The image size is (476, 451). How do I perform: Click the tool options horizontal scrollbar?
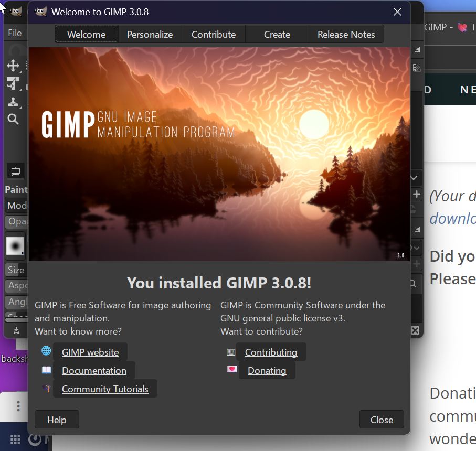coord(16,319)
